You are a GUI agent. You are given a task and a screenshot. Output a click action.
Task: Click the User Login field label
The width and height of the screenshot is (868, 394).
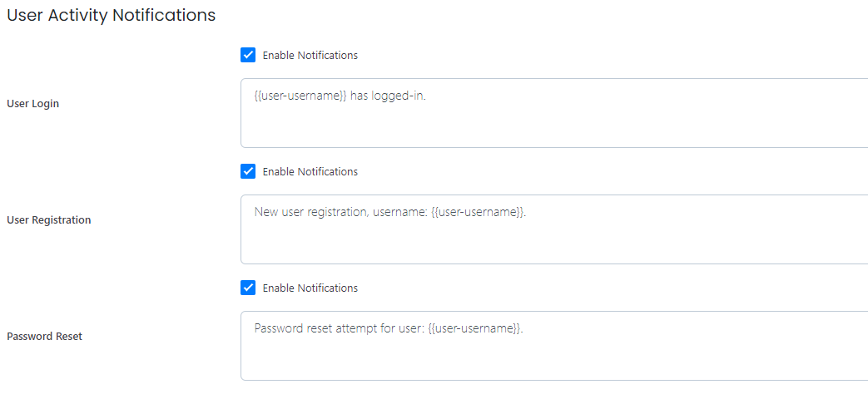click(x=32, y=103)
